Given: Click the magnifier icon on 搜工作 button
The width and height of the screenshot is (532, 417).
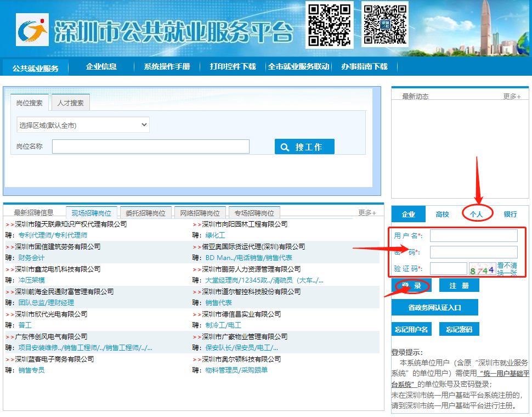Looking at the screenshot, I should 286,146.
